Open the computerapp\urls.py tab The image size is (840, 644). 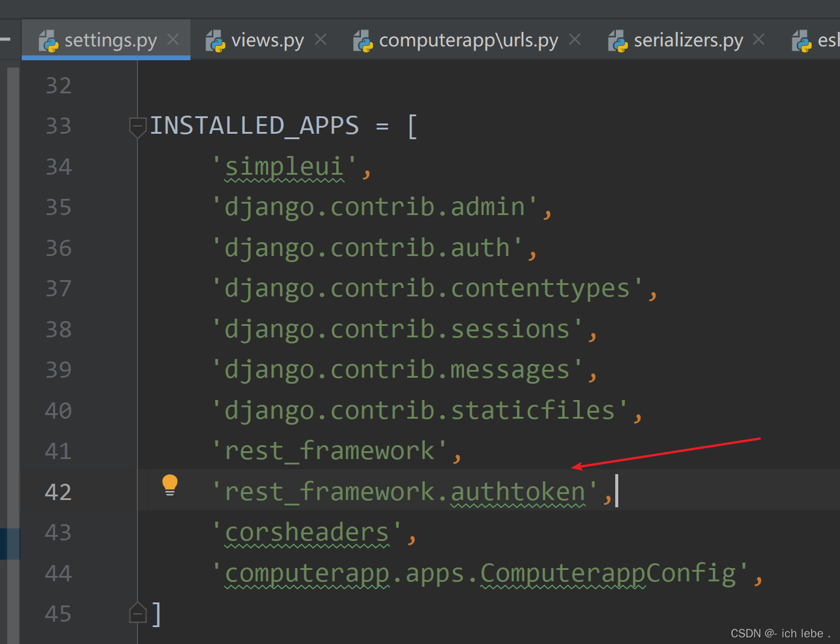coord(468,40)
